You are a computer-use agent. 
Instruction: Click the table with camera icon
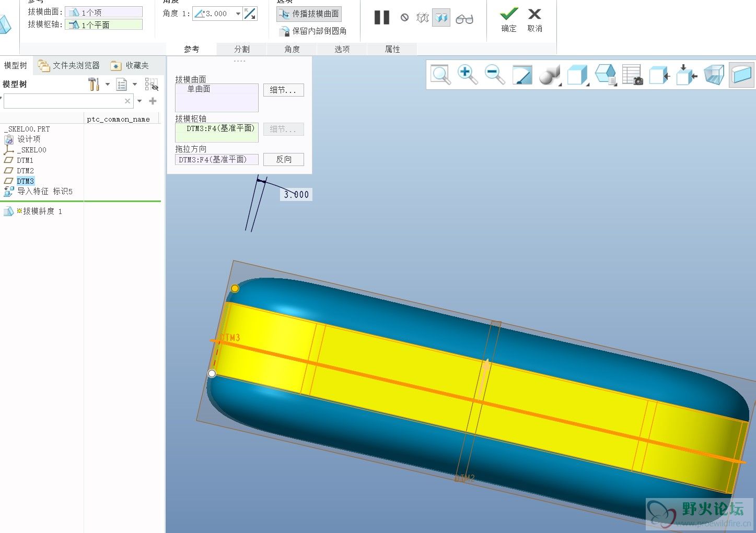coord(632,75)
